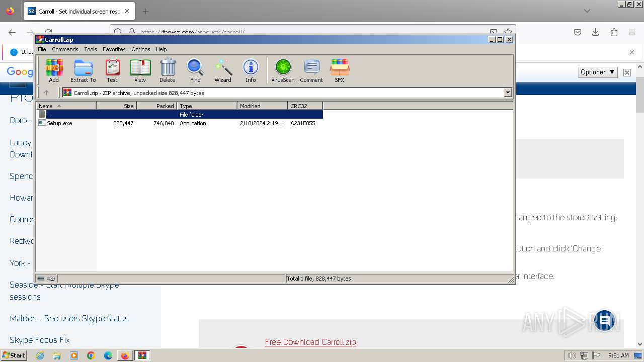644x362 pixels.
Task: Click the volume speaker tray icon
Action: (572, 355)
